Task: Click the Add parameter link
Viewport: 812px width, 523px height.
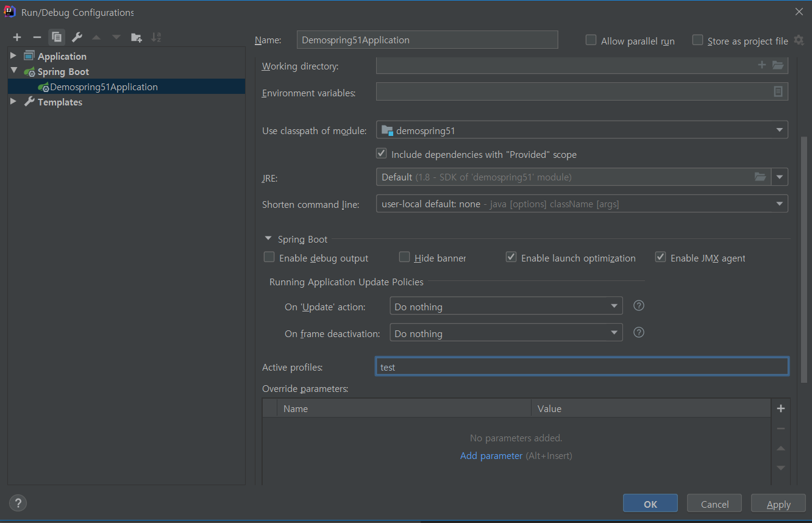Action: [491, 455]
